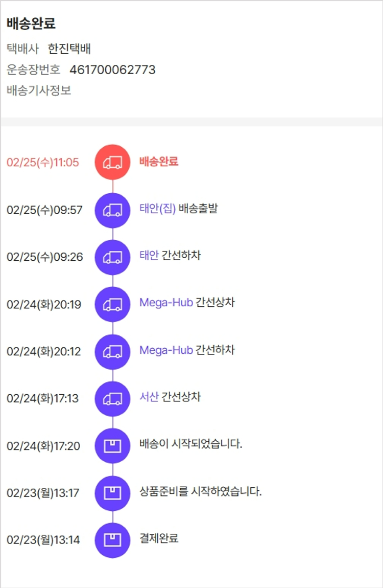Viewport: 383px width, 588px height.
Task: Click the red 배송완료 status text
Action: tap(159, 162)
